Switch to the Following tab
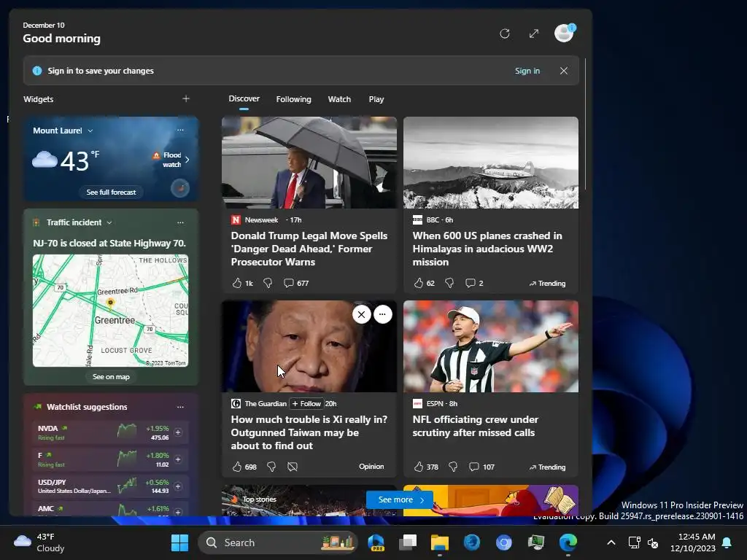The height and width of the screenshot is (560, 747). point(293,99)
